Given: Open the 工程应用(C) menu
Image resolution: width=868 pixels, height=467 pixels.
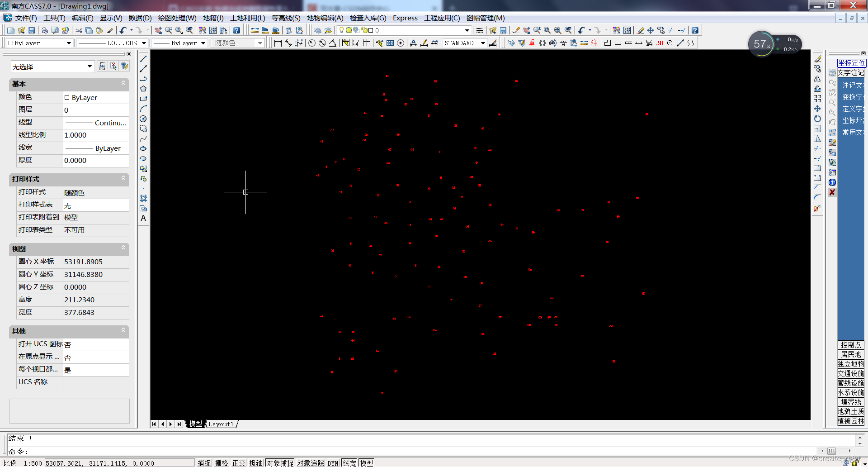Looking at the screenshot, I should point(442,18).
